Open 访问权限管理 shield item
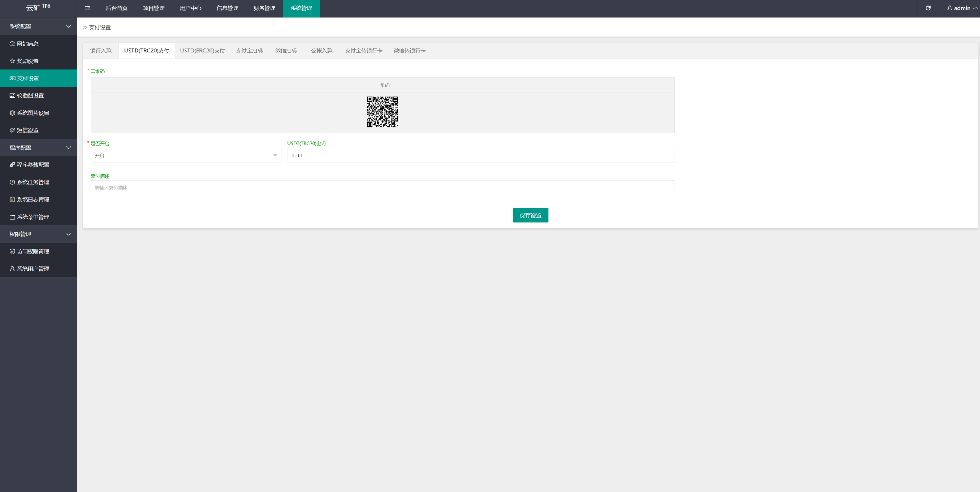This screenshot has height=492, width=980. pos(33,251)
